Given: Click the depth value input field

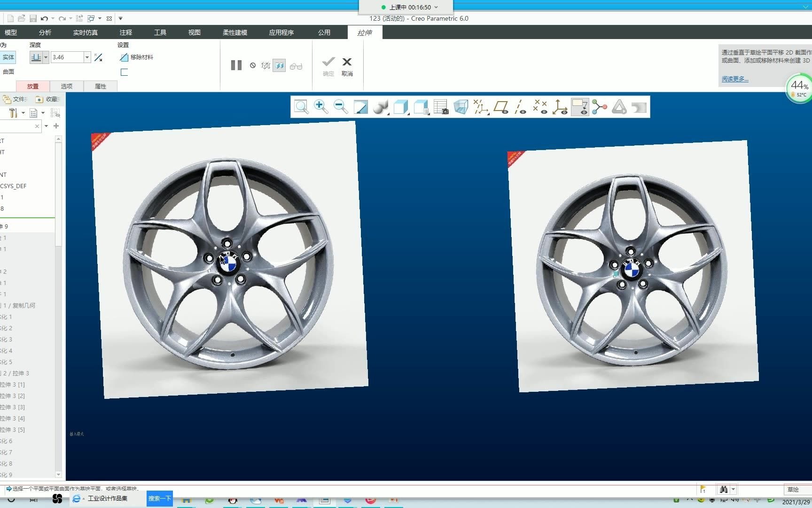Looking at the screenshot, I should coord(67,57).
